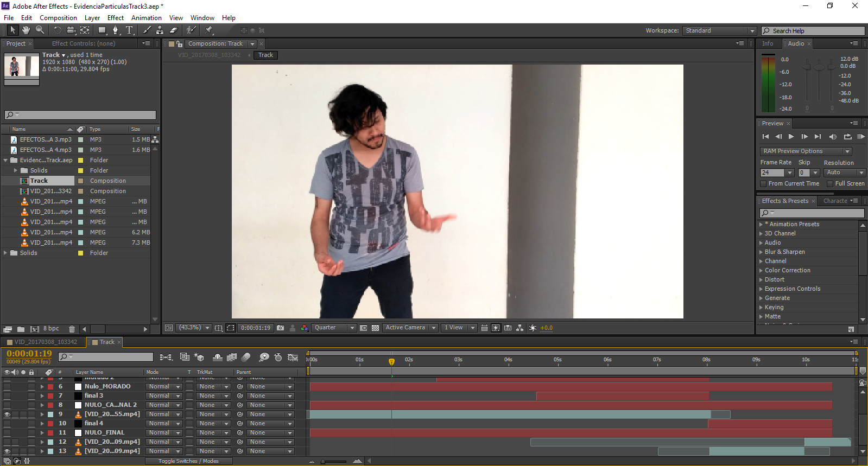Open the Animation menu
Screen dimensions: 868x466
coord(146,18)
